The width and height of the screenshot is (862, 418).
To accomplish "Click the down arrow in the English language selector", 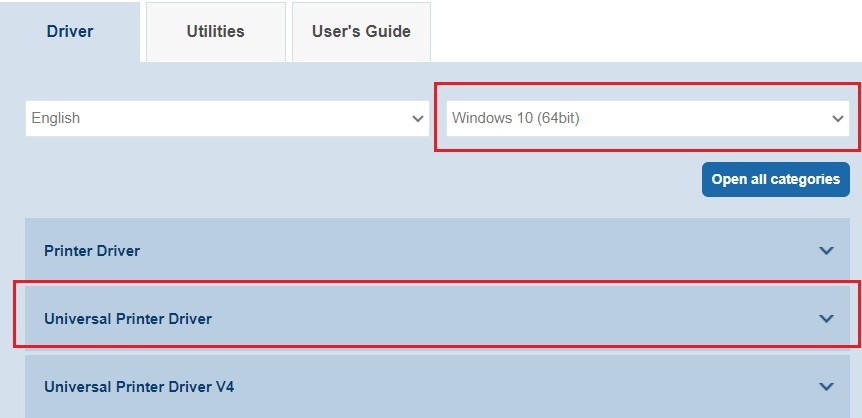I will point(418,118).
